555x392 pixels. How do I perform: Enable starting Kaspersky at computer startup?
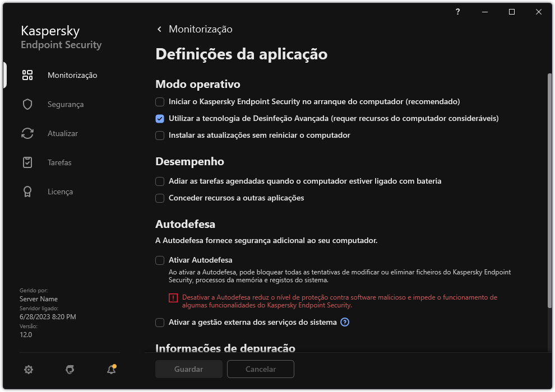pyautogui.click(x=160, y=102)
